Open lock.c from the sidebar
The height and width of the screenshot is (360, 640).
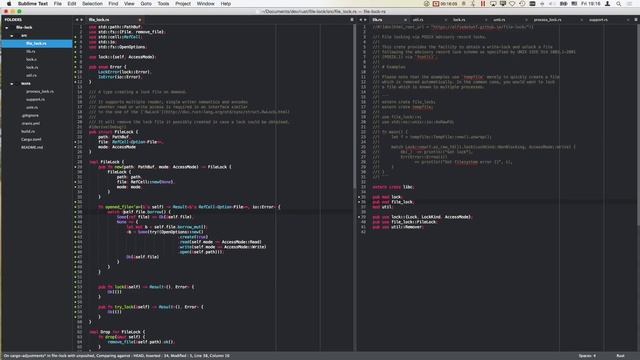click(x=31, y=59)
